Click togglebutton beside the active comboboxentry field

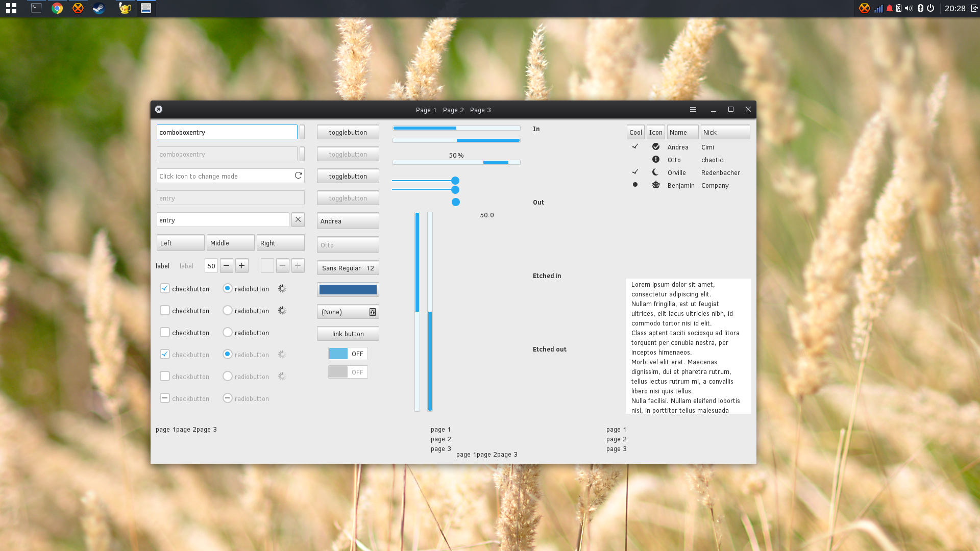coord(348,132)
